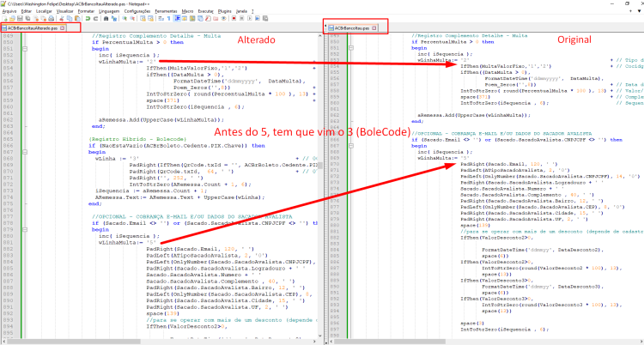Image resolution: width=644 pixels, height=345 pixels.
Task: Click the Save file toolbar icon
Action: pos(20,19)
